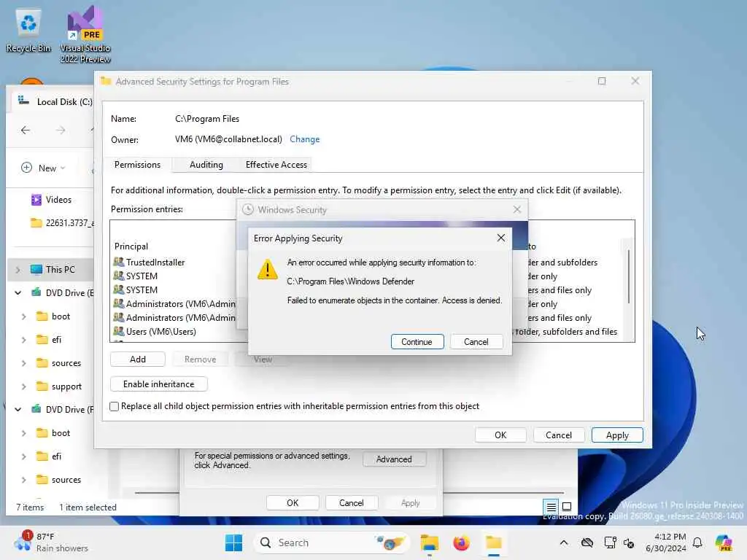Viewport: 747px width, 560px height.
Task: Open the taskbar clock and date
Action: 666,542
